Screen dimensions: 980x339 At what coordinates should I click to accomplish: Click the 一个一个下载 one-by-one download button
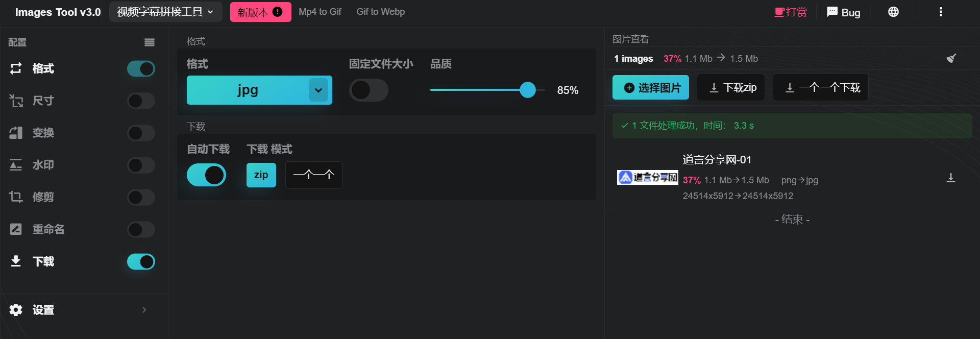tap(821, 87)
